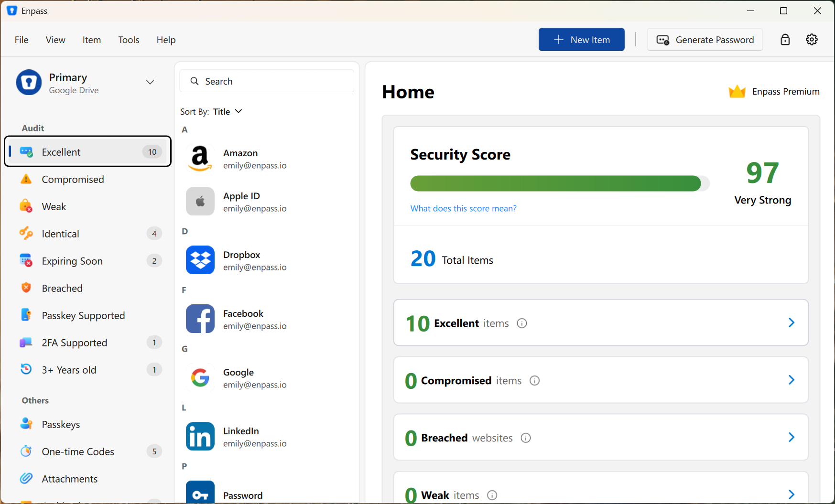Click the Passkeys people icon
835x504 pixels.
coord(26,424)
